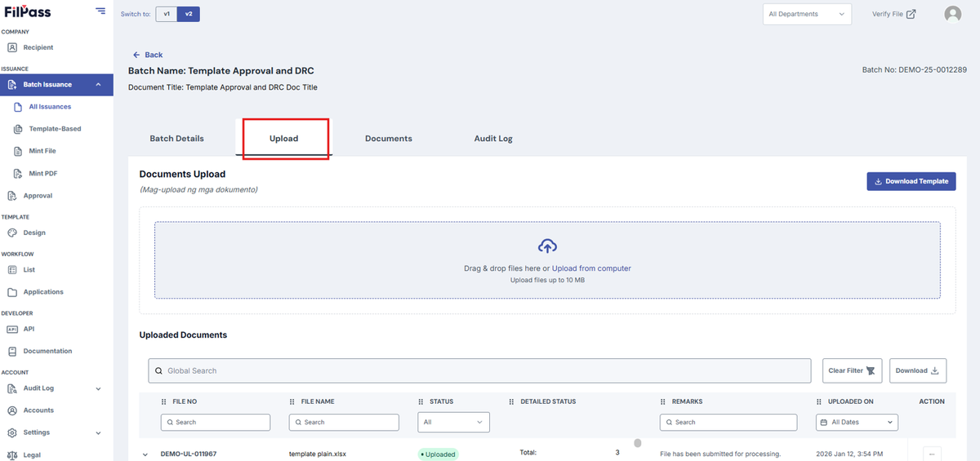Click the Uploaded status badge

(x=438, y=454)
